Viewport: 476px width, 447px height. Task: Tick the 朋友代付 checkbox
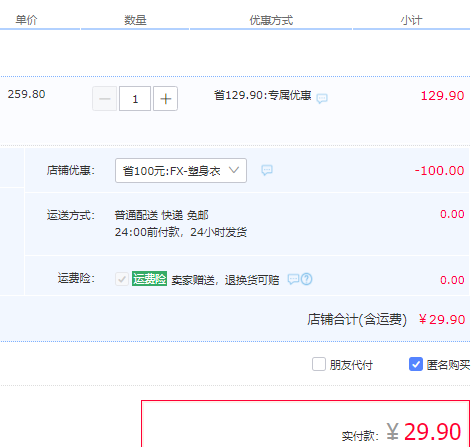319,364
